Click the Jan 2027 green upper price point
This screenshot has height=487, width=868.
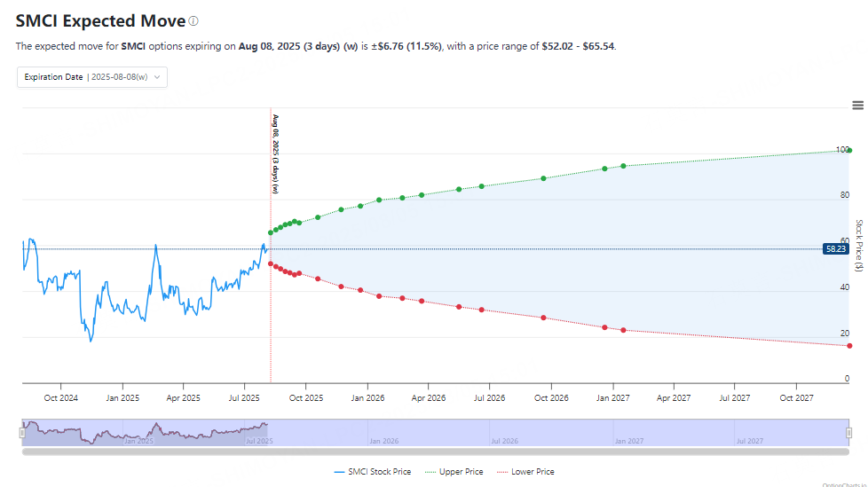[x=623, y=166]
